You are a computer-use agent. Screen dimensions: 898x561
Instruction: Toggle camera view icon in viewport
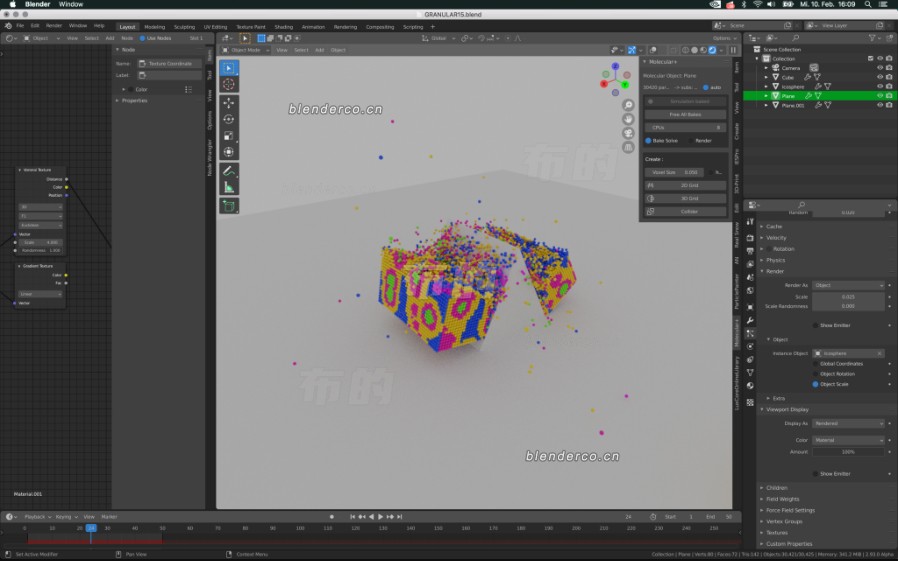tap(628, 133)
